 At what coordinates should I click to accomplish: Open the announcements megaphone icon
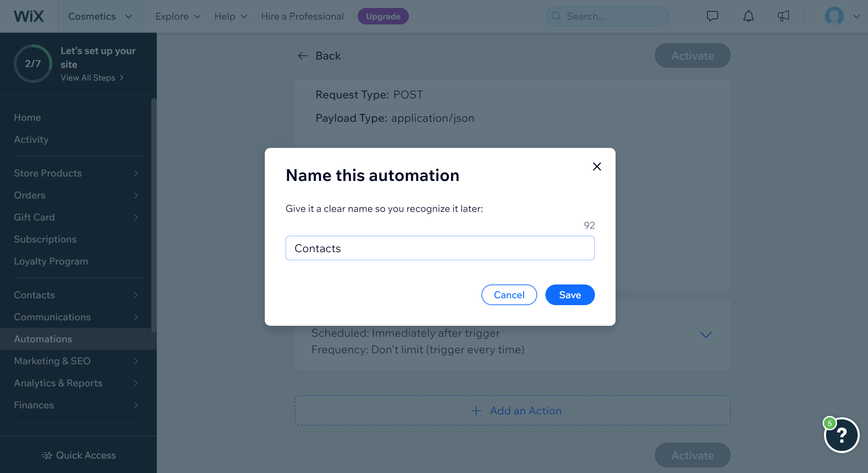pos(783,16)
